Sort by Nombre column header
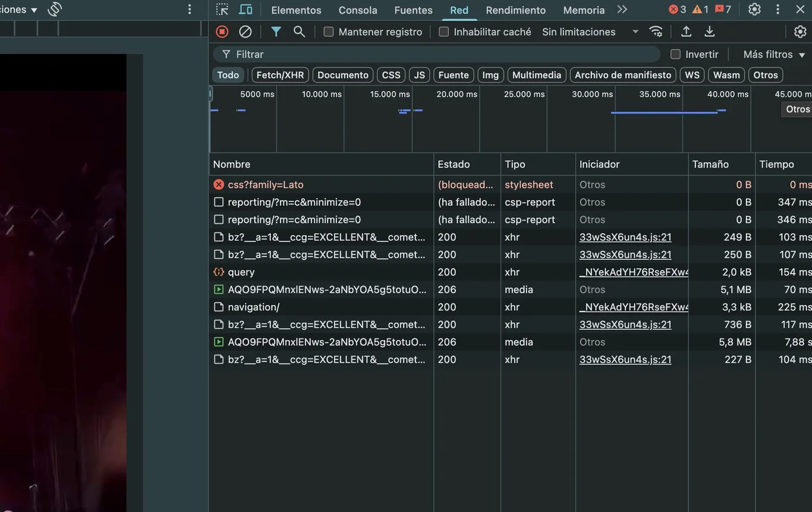Image resolution: width=812 pixels, height=512 pixels. point(321,164)
